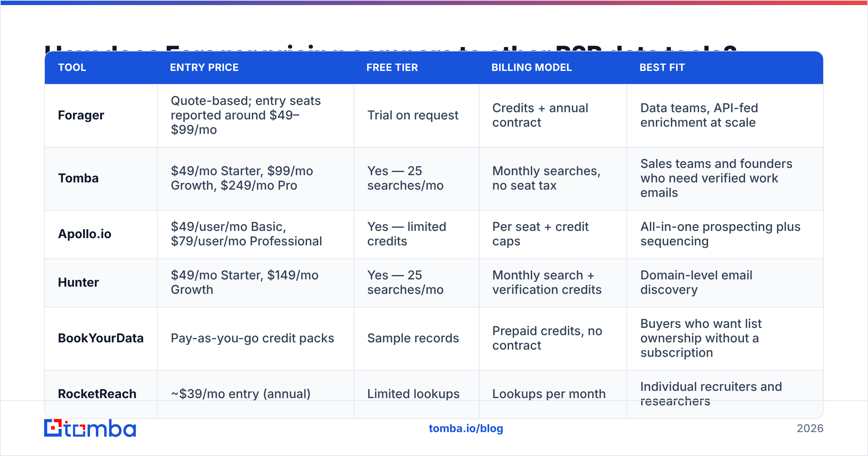Select the Forager row name
Image resolution: width=868 pixels, height=456 pixels.
point(81,115)
